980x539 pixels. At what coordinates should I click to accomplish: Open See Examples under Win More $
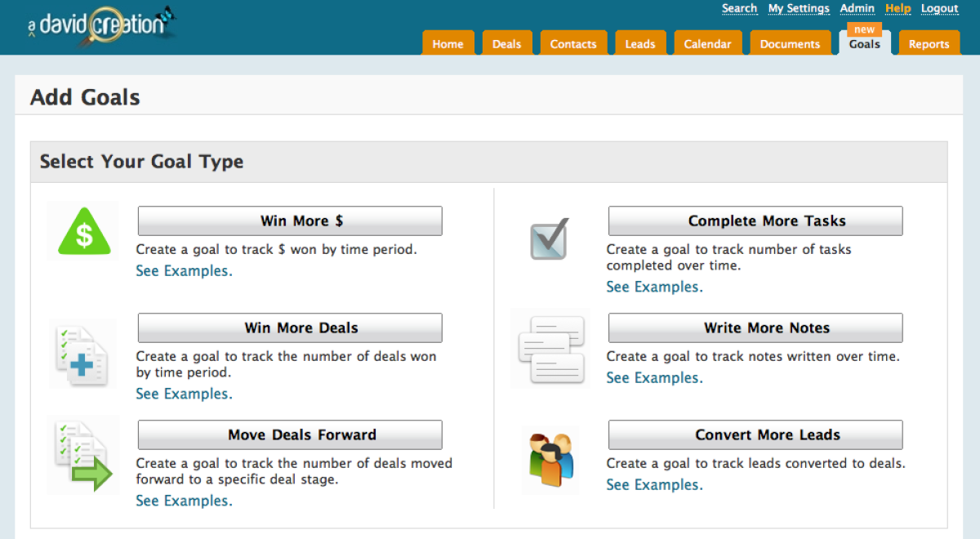pos(184,270)
